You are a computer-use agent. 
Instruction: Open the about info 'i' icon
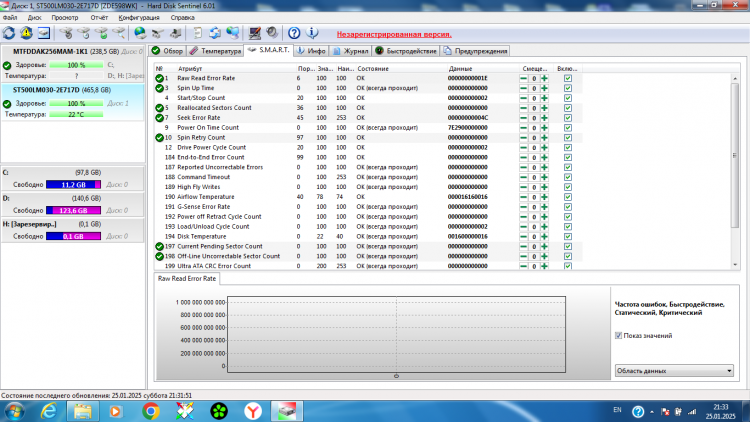pyautogui.click(x=312, y=33)
